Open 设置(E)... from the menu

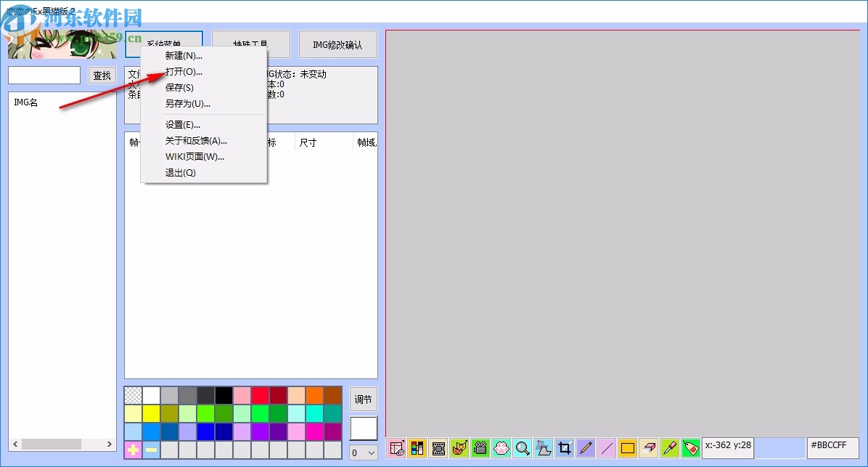tap(182, 124)
